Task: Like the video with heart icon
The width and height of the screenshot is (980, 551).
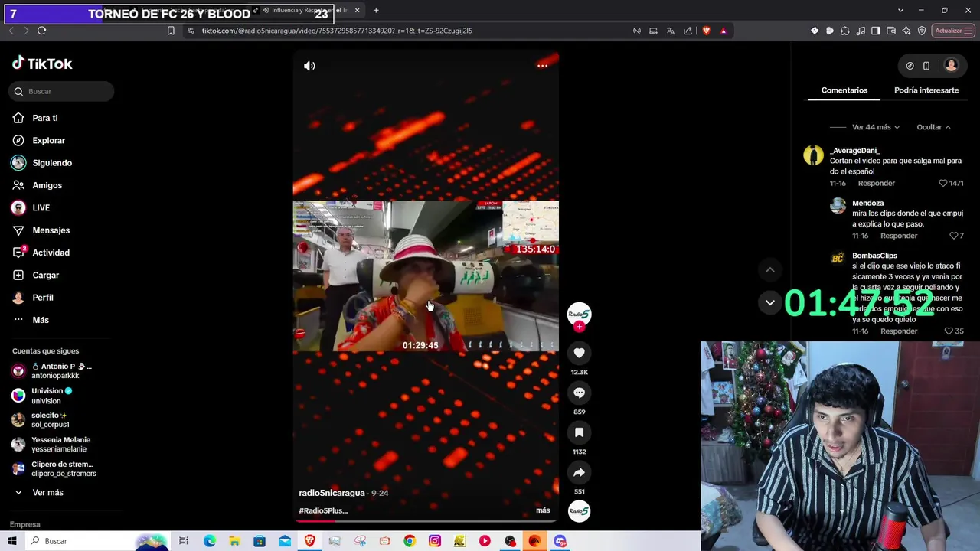Action: (579, 353)
